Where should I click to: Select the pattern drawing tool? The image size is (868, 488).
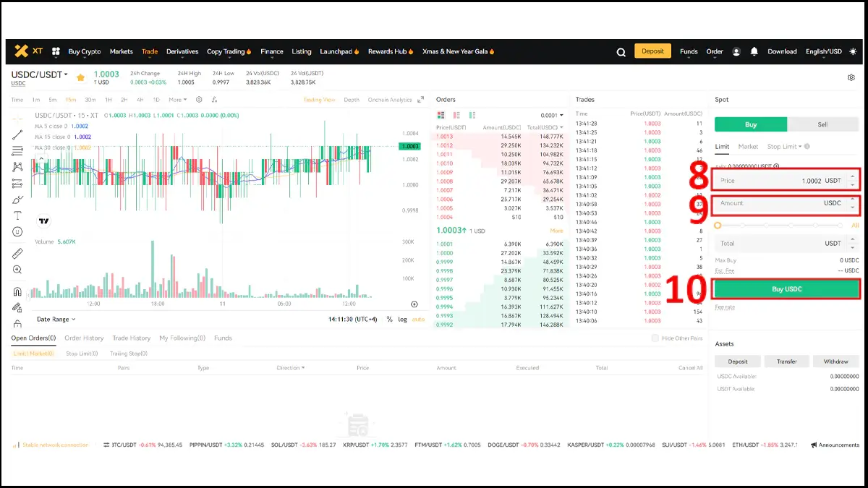17,167
